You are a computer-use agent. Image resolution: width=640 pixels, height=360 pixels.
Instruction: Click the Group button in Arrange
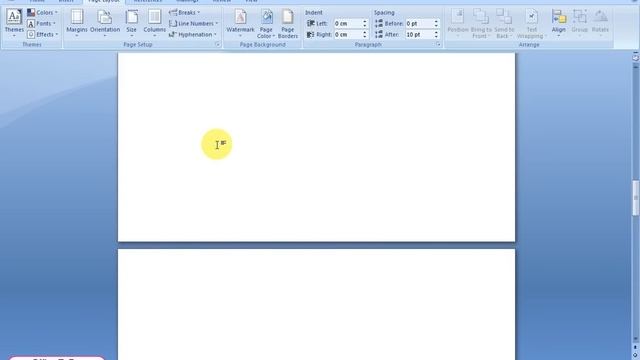[579, 23]
